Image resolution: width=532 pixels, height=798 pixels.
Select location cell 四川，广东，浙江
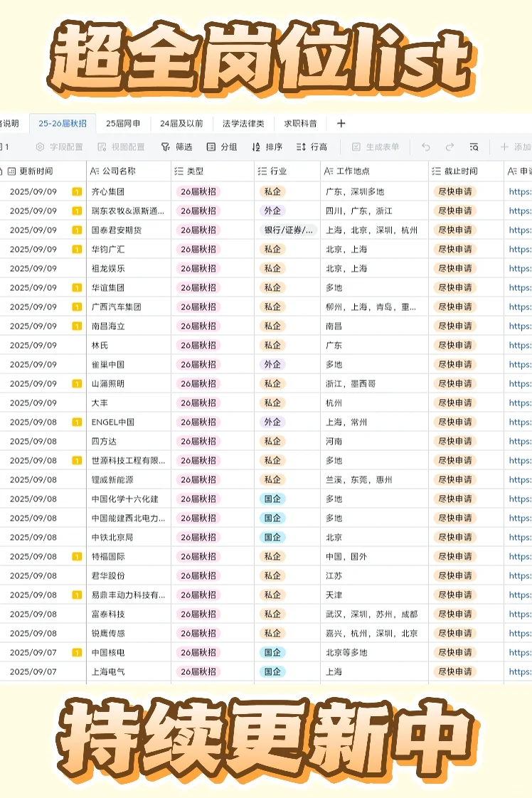[374, 211]
